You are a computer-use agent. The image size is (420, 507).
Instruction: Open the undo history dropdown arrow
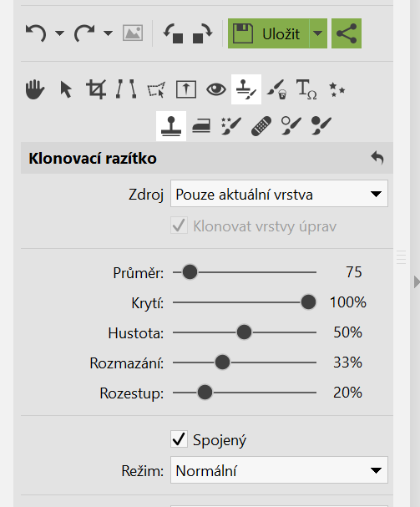pos(59,33)
